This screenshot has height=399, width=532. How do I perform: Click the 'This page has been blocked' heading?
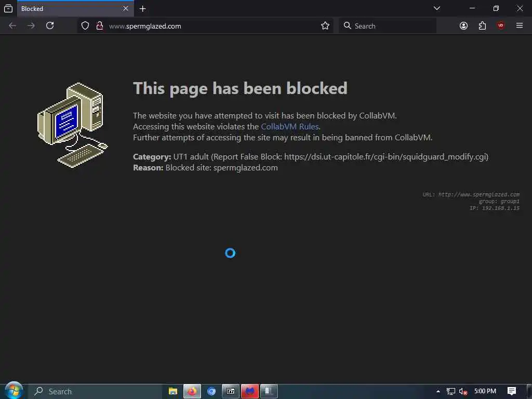240,88
